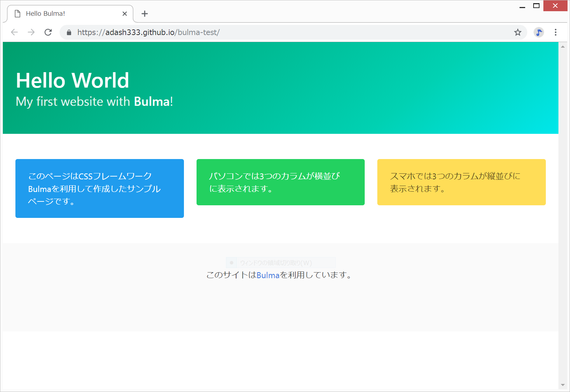The width and height of the screenshot is (570, 392).
Task: Click the browser back arrow
Action: [x=14, y=32]
